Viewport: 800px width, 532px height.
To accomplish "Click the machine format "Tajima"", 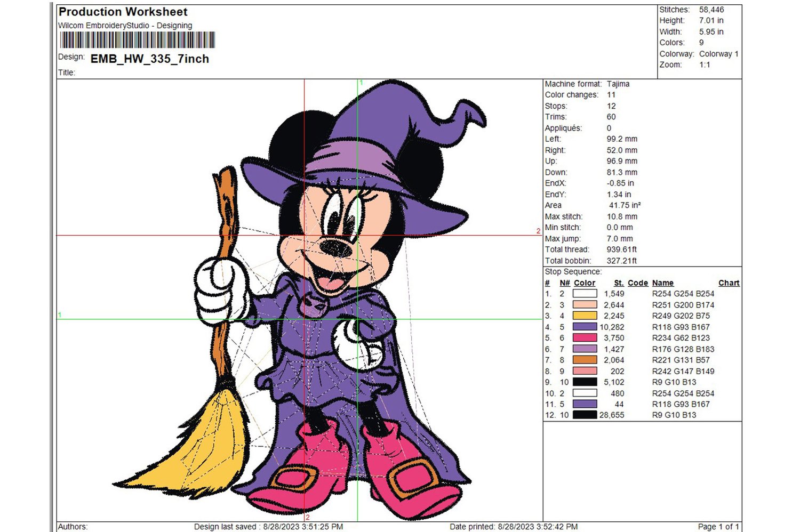I will pyautogui.click(x=618, y=84).
